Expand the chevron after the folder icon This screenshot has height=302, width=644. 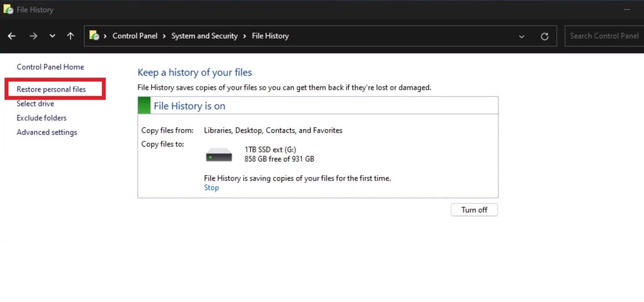coord(105,36)
